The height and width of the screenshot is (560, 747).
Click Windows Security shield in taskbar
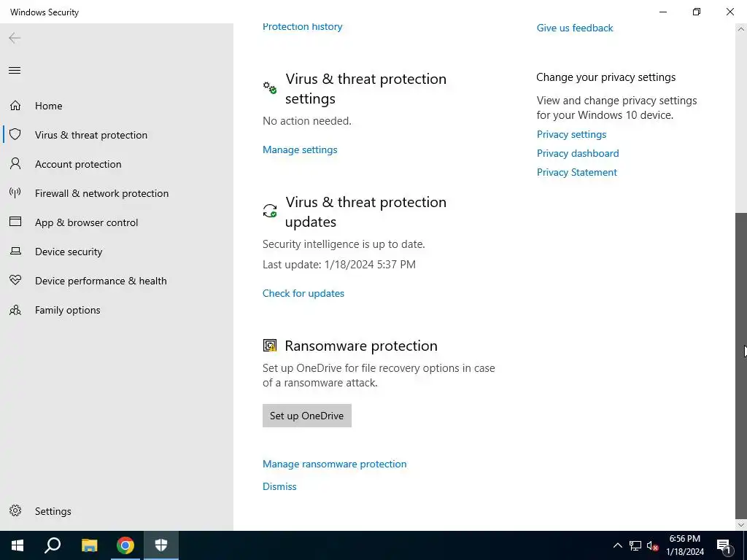[x=161, y=545]
